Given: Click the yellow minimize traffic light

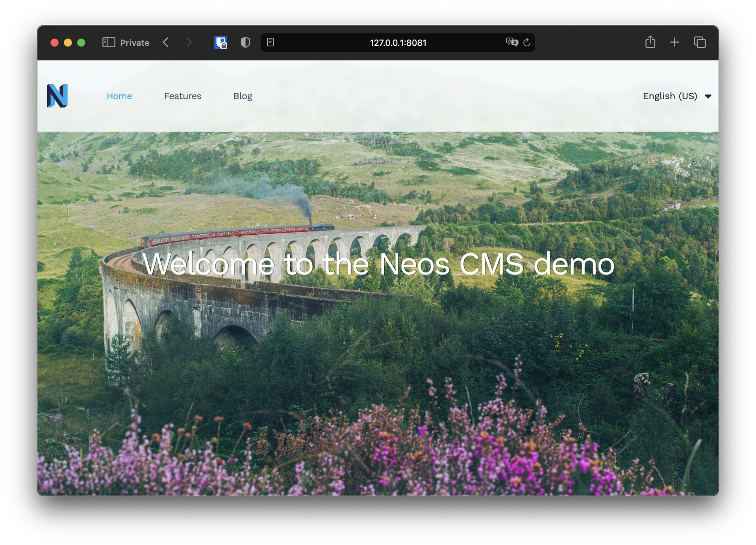Looking at the screenshot, I should pyautogui.click(x=68, y=42).
